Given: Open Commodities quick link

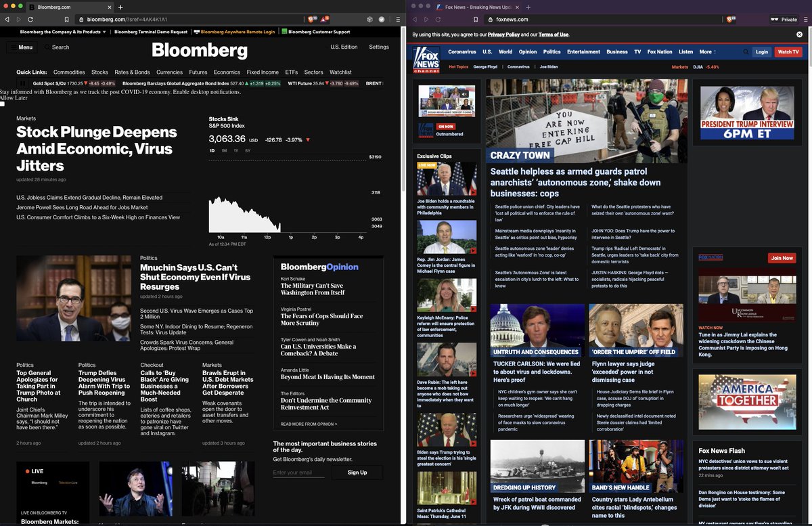Looking at the screenshot, I should (69, 72).
